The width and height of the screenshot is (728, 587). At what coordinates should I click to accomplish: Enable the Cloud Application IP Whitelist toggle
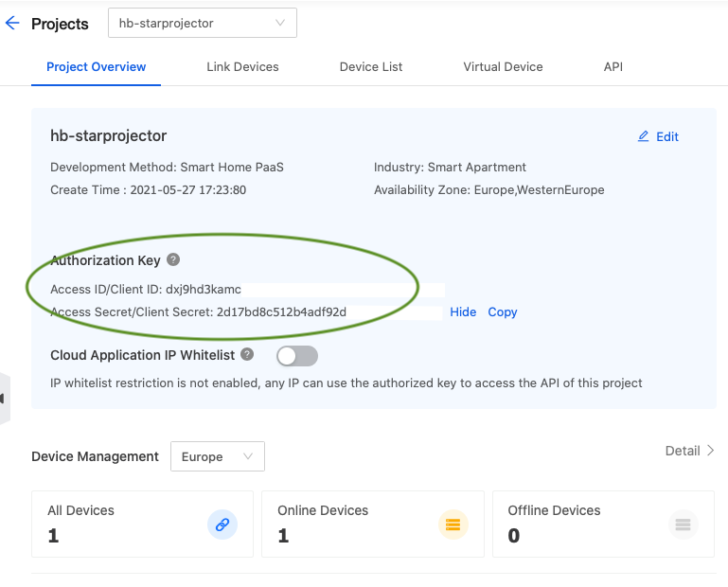click(296, 356)
